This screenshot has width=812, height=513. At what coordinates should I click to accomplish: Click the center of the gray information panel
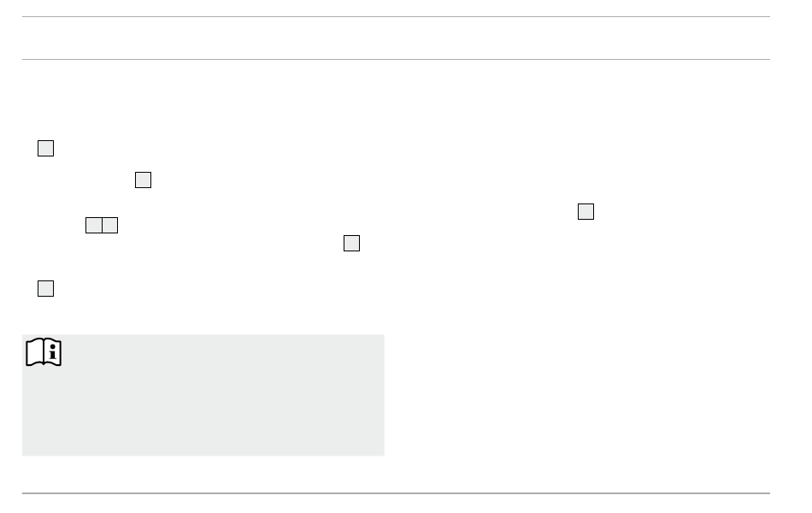coord(203,395)
